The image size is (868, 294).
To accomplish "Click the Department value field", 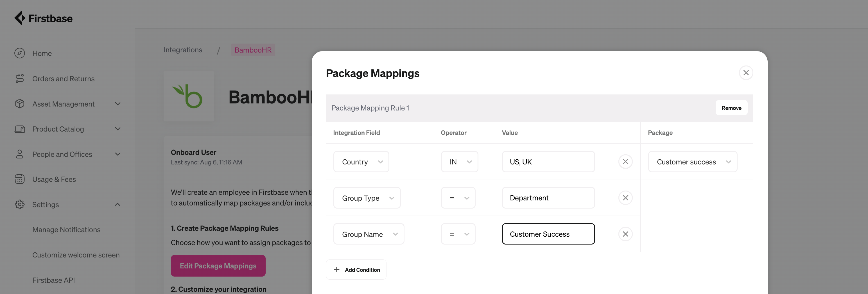I will [548, 198].
